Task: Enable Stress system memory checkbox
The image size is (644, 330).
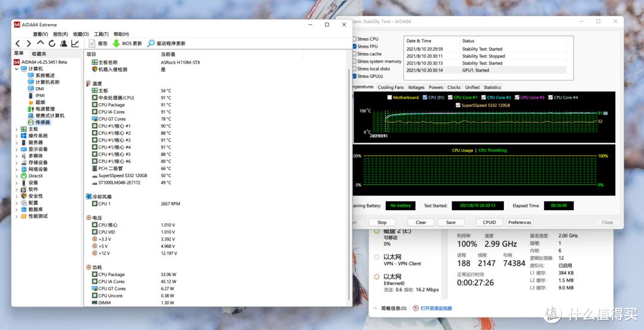Action: point(354,61)
